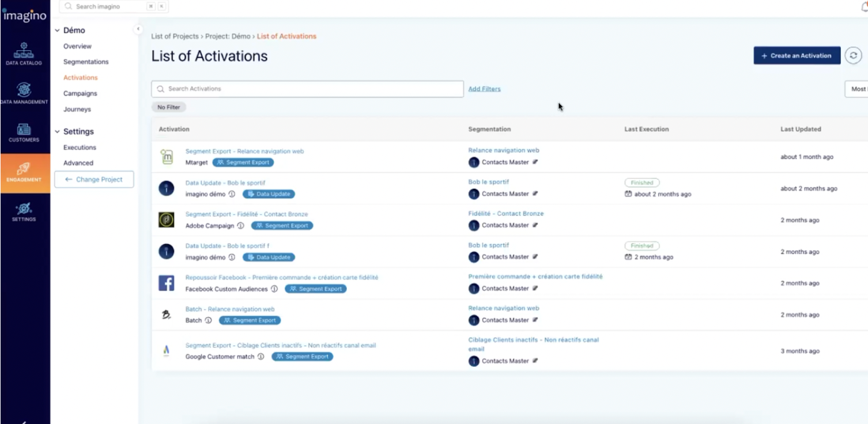Open Segment Export - Ciblage Clients inactifs activation
The height and width of the screenshot is (424, 868).
(281, 346)
